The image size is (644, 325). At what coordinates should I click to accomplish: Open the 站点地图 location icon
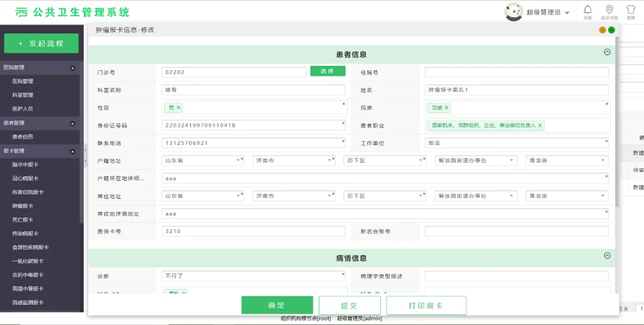610,12
